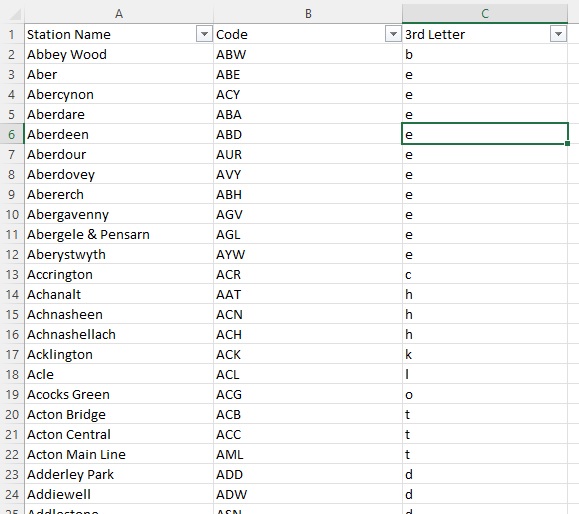The width and height of the screenshot is (579, 514).
Task: Click the code cell 'ADW'
Action: click(x=308, y=494)
